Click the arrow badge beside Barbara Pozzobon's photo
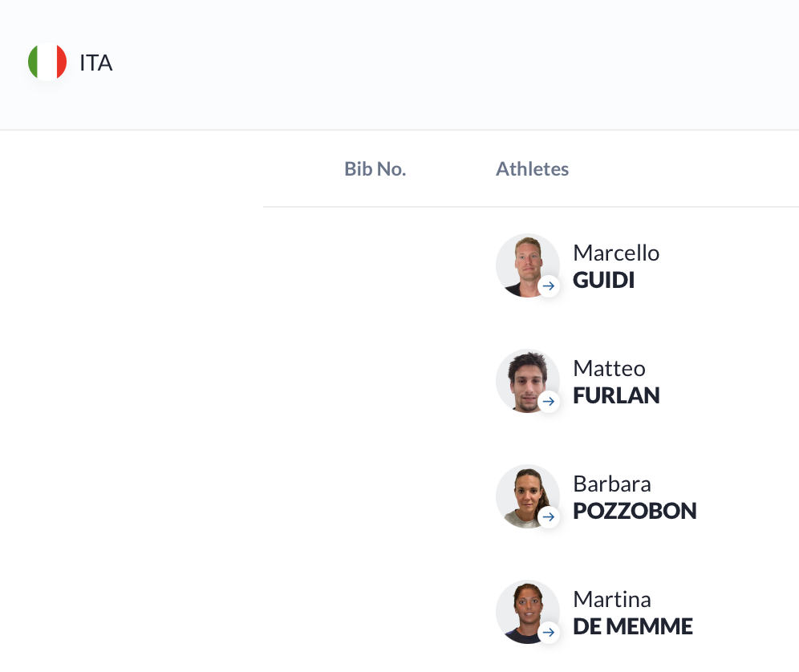This screenshot has height=672, width=799. (548, 516)
